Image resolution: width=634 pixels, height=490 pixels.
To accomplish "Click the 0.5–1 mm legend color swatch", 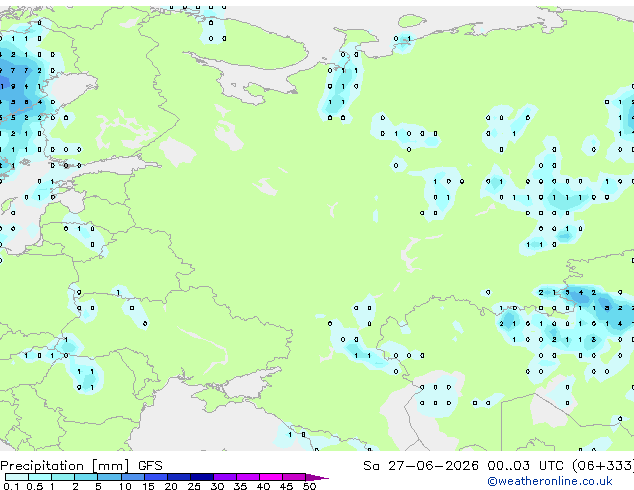I will tap(40, 477).
